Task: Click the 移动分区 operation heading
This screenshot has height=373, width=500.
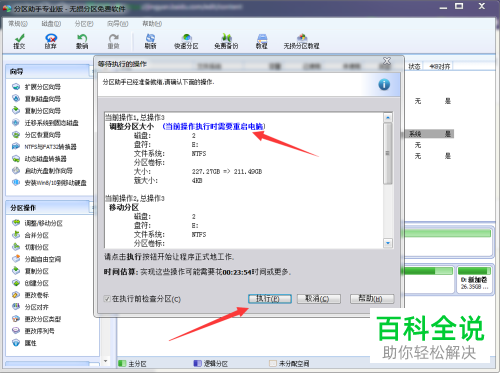Action: (x=124, y=207)
